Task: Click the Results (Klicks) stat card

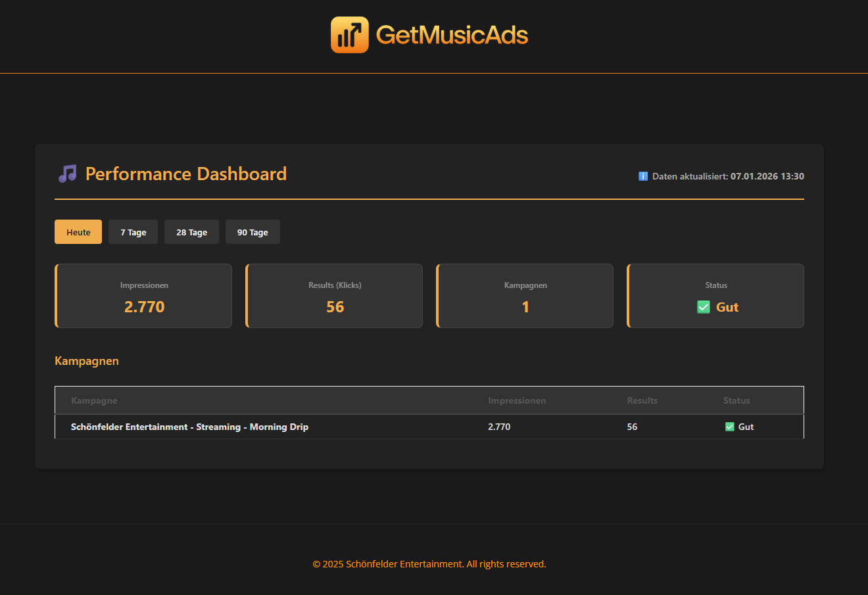Action: (x=334, y=296)
